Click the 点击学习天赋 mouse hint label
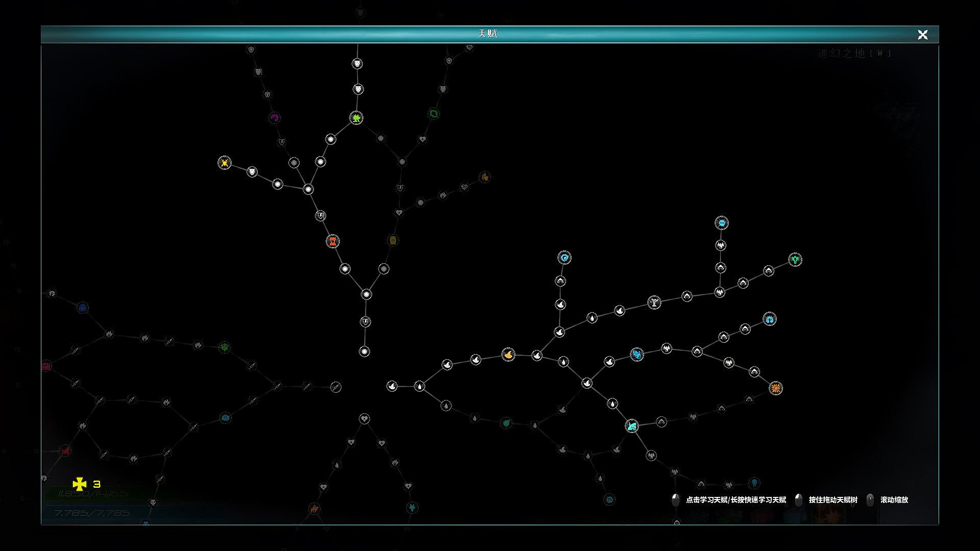Image resolution: width=980 pixels, height=551 pixels. (x=735, y=500)
